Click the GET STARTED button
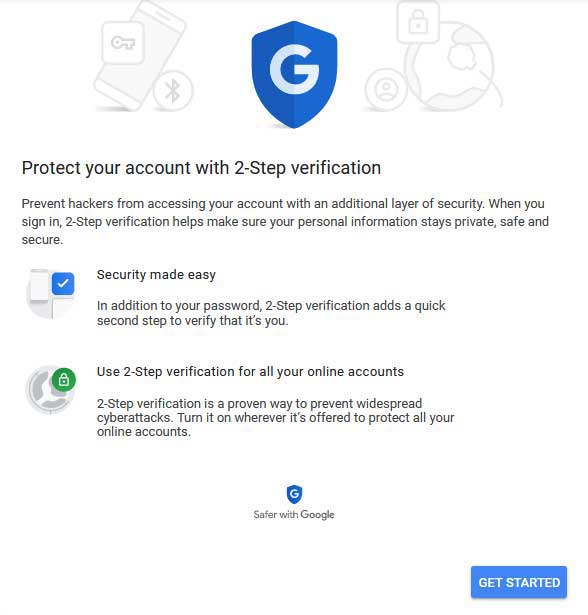This screenshot has height=615, width=588. pyautogui.click(x=519, y=582)
